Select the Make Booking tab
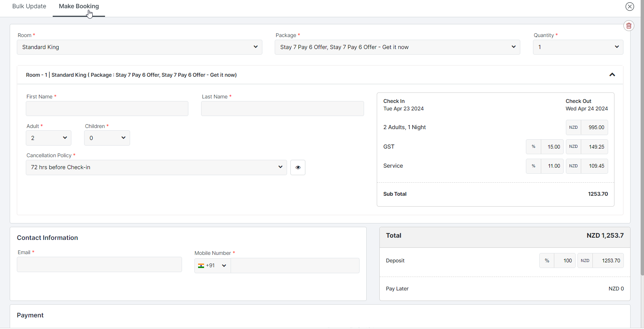This screenshot has width=644, height=329. tap(79, 6)
